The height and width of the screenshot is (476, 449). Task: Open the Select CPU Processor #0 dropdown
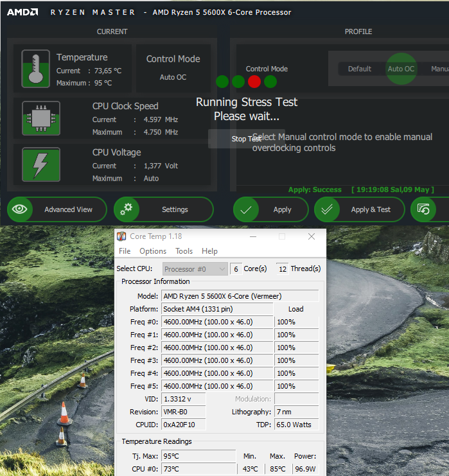[x=195, y=269]
